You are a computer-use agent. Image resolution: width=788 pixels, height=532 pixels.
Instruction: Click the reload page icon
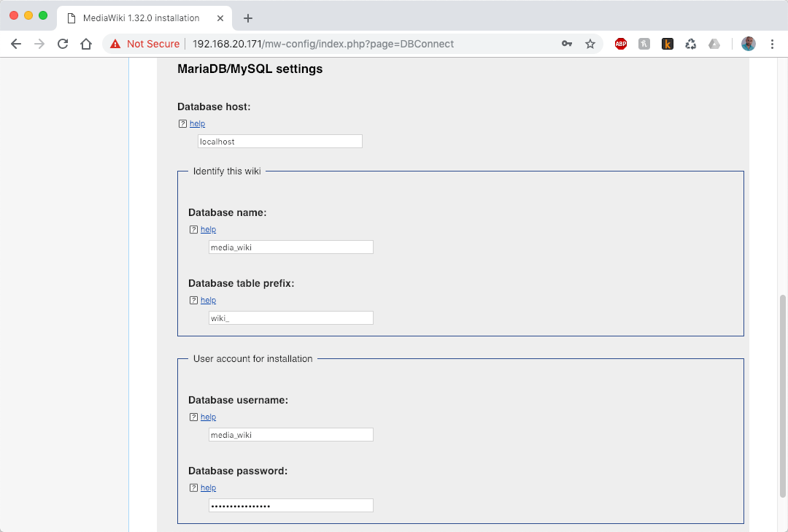[x=62, y=44]
